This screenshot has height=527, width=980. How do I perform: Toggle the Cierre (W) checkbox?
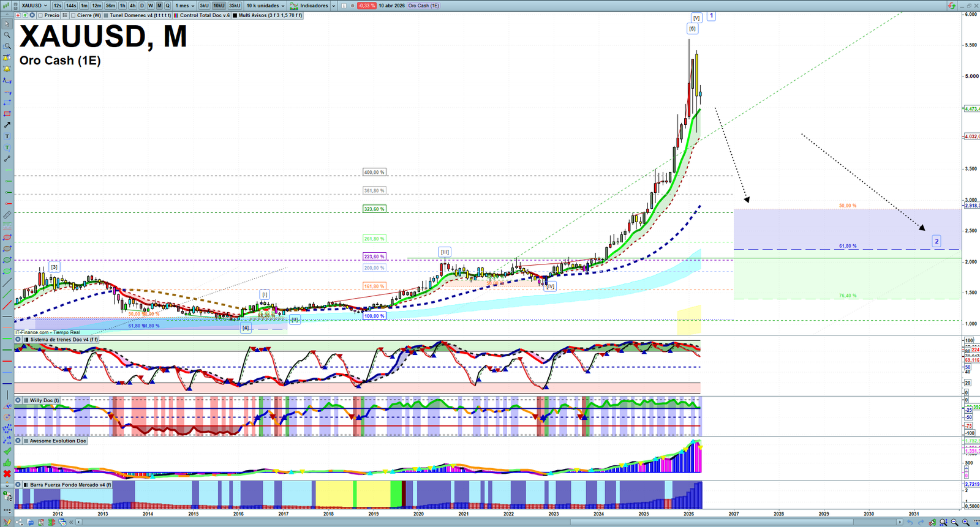(x=73, y=15)
